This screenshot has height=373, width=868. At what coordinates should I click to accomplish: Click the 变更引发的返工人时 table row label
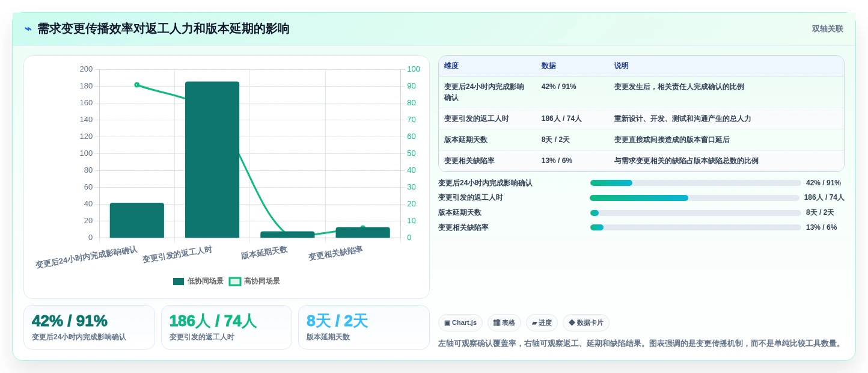[477, 119]
